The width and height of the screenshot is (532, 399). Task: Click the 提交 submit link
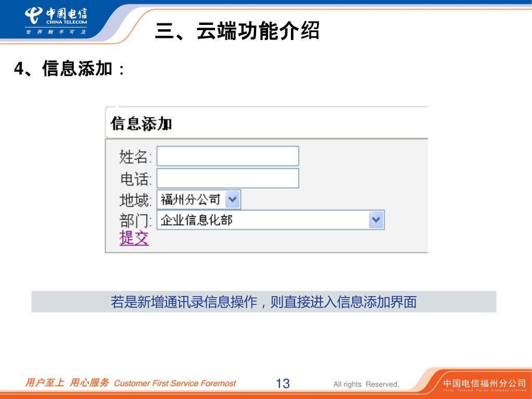[134, 237]
